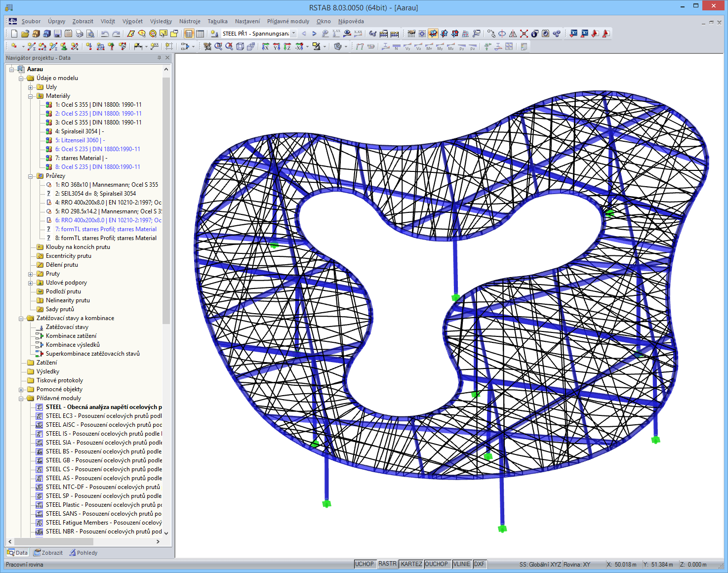
Task: Select the Print icon
Action: point(80,33)
